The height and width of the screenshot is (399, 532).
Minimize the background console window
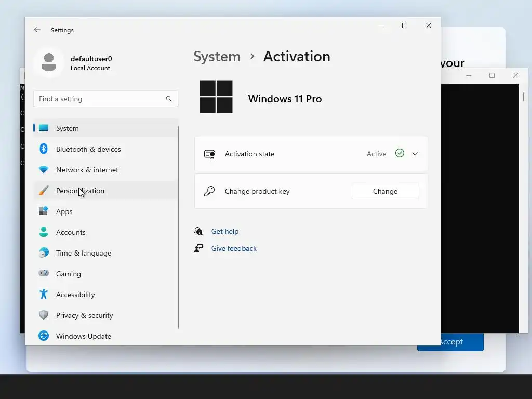(469, 75)
